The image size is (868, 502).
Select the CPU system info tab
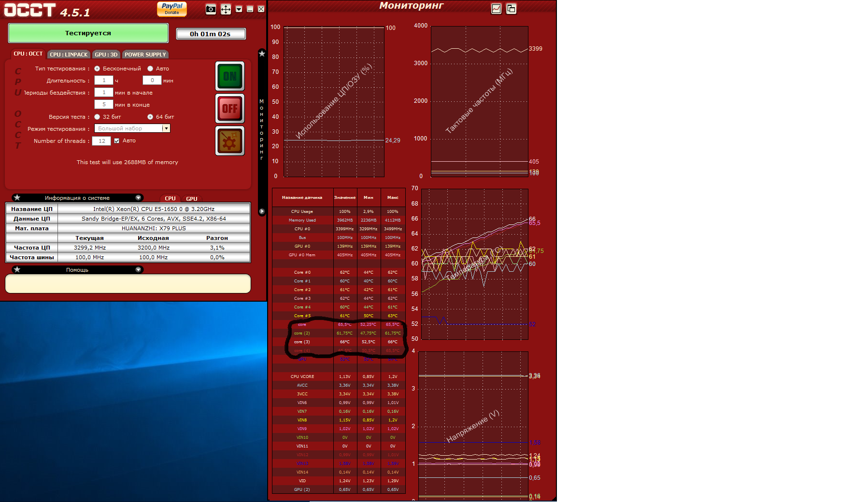[170, 198]
